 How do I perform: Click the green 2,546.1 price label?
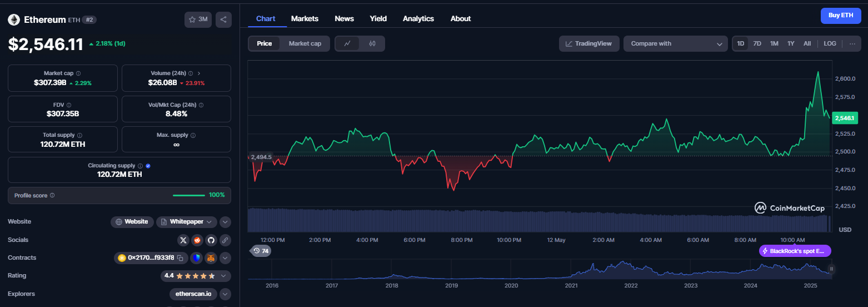(x=845, y=118)
